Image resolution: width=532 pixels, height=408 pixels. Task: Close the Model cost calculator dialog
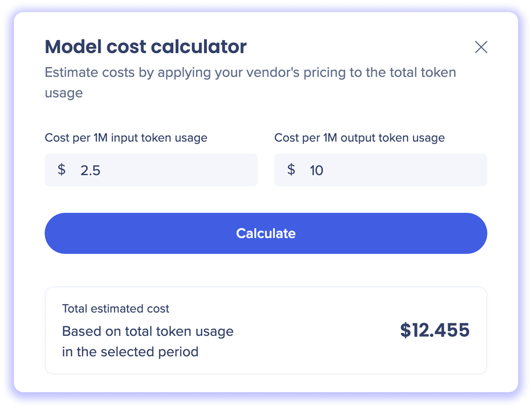tap(481, 47)
